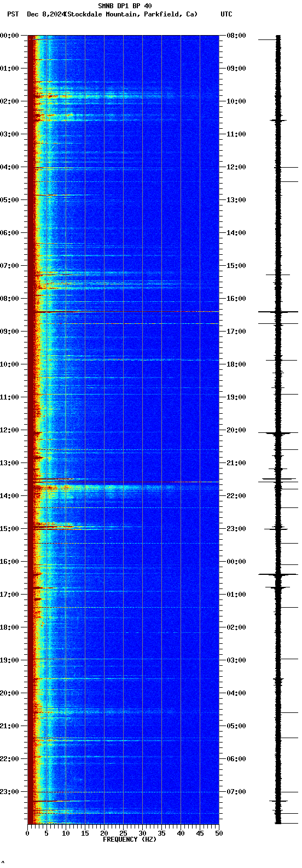Click the "FREQUENCY (HZ)" axis caption
Viewport: 302px width, 868px height.
130,840
